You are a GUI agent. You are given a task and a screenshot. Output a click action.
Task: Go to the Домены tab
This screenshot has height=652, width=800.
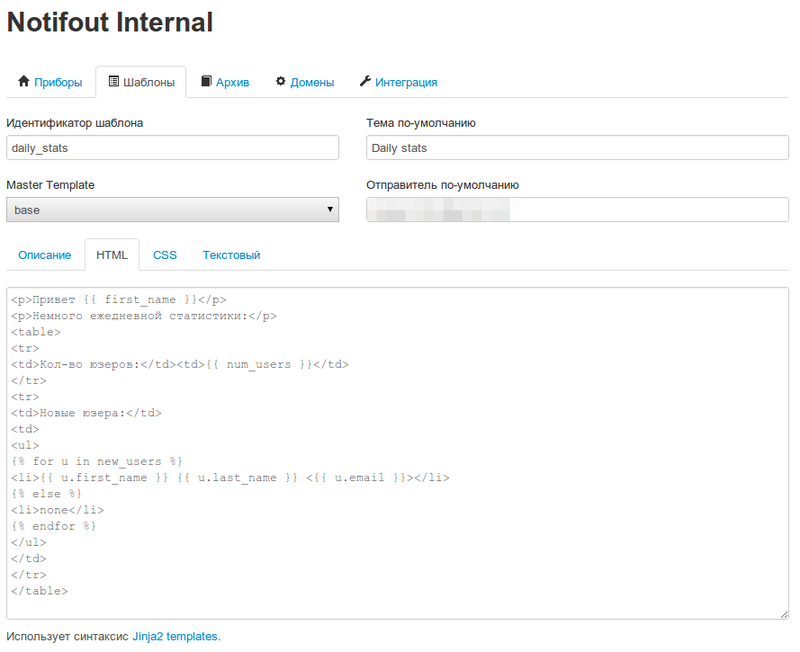pyautogui.click(x=312, y=82)
